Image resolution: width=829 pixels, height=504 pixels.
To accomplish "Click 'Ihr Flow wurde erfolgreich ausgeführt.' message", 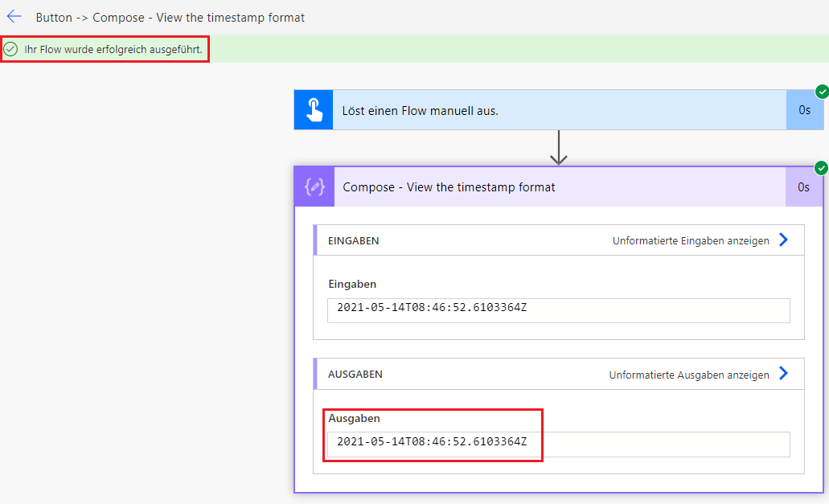I will pos(113,49).
